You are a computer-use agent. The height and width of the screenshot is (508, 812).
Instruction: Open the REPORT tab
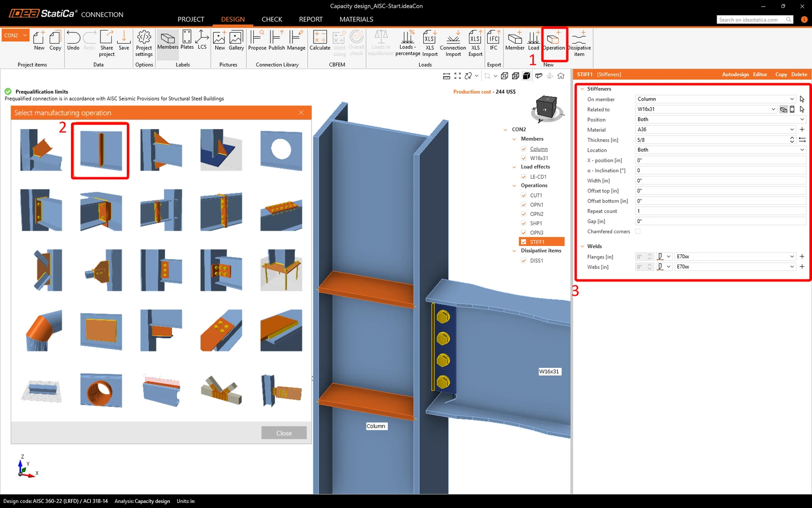point(311,19)
